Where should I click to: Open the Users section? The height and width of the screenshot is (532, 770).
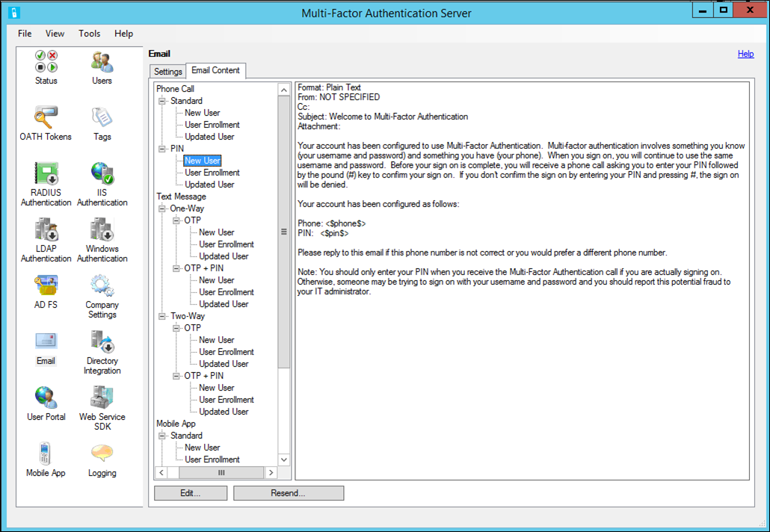(x=101, y=67)
